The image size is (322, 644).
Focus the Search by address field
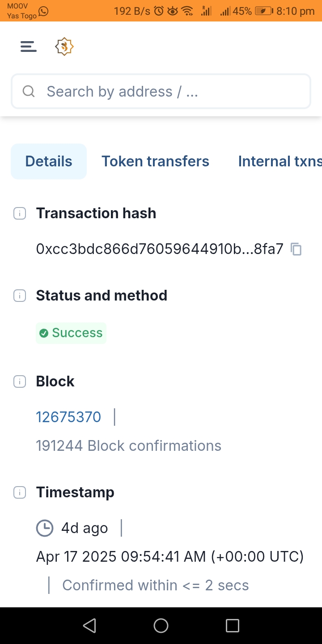coord(170,92)
